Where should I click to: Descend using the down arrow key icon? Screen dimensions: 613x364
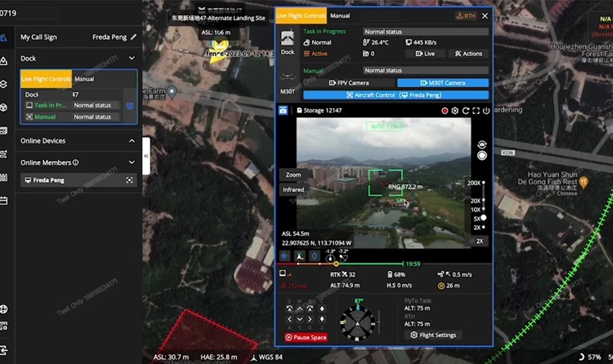(322, 319)
